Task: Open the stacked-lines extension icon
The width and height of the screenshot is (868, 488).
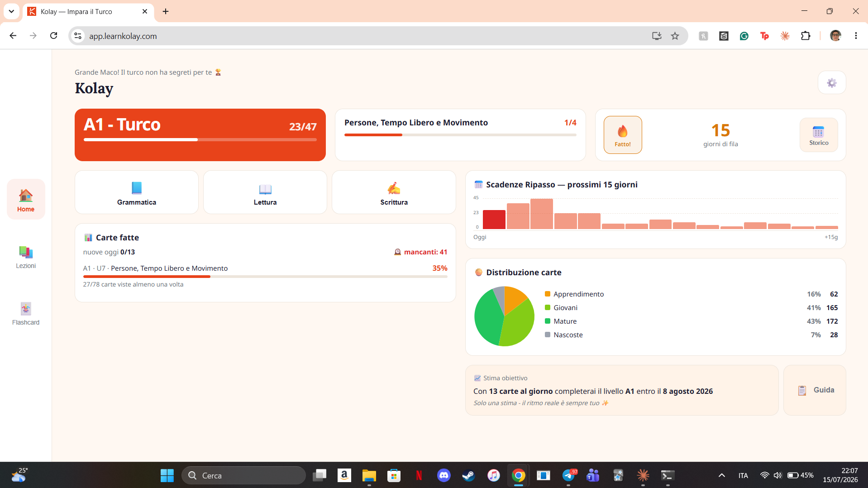Action: coord(724,36)
